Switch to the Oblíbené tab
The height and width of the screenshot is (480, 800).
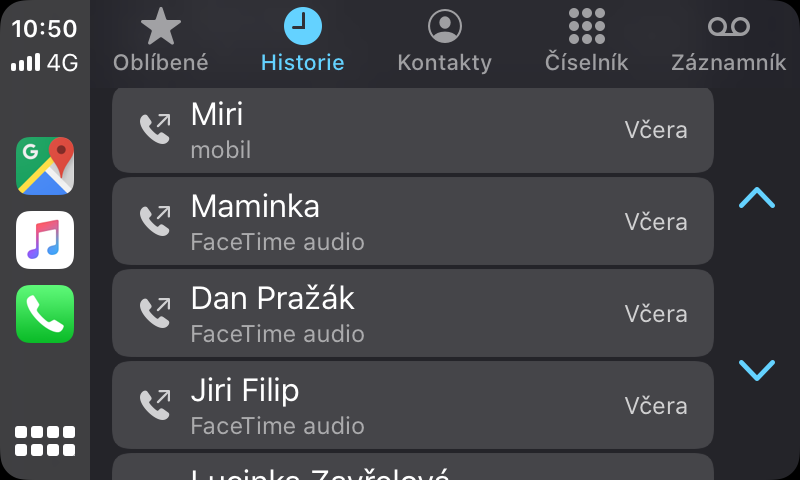[161, 42]
